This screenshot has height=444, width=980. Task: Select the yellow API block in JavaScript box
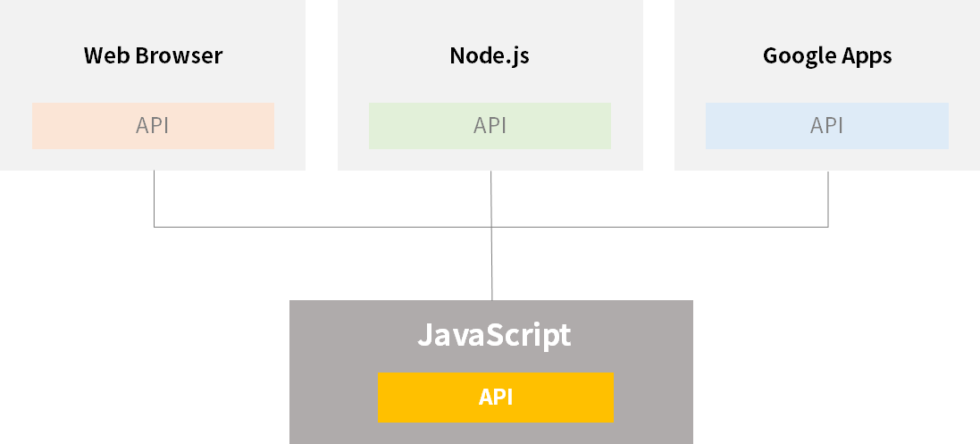point(496,397)
